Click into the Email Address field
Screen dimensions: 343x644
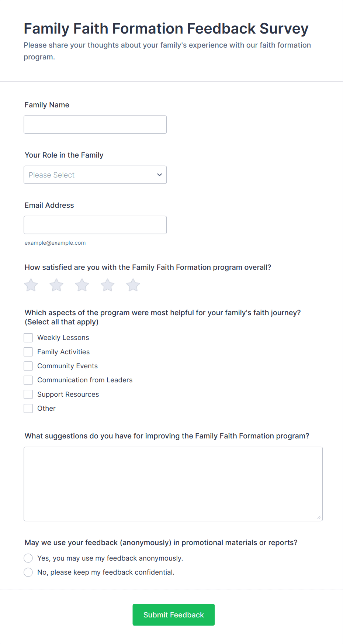point(95,225)
